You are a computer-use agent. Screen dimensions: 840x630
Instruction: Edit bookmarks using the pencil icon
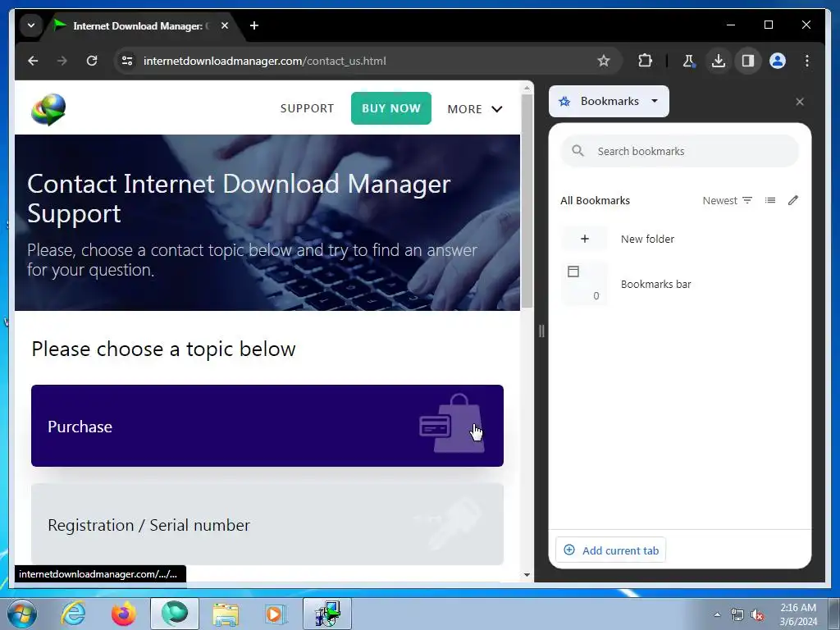pos(793,200)
